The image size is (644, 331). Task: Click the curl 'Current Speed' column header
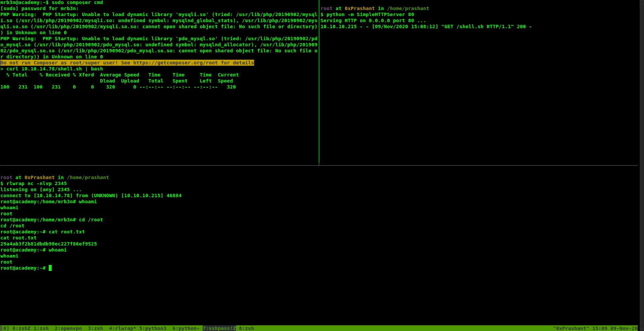coord(228,78)
